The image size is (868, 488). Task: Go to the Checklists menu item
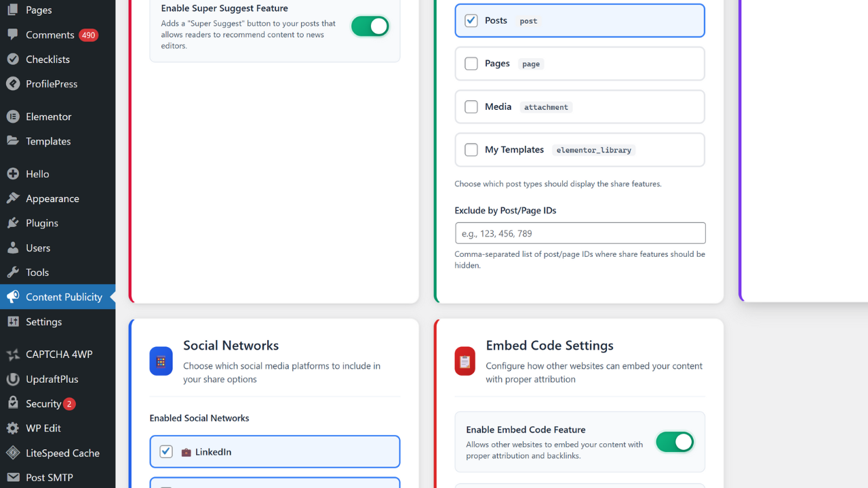[58, 59]
